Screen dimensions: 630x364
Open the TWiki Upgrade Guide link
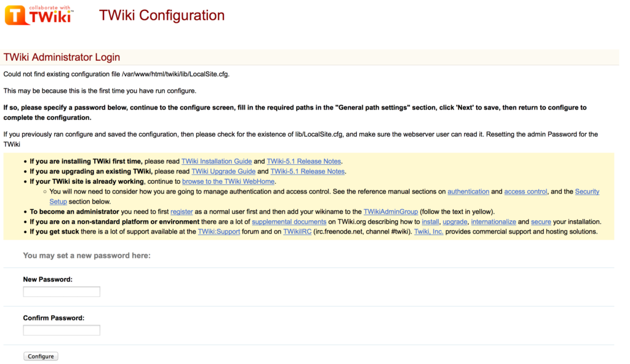tap(223, 171)
